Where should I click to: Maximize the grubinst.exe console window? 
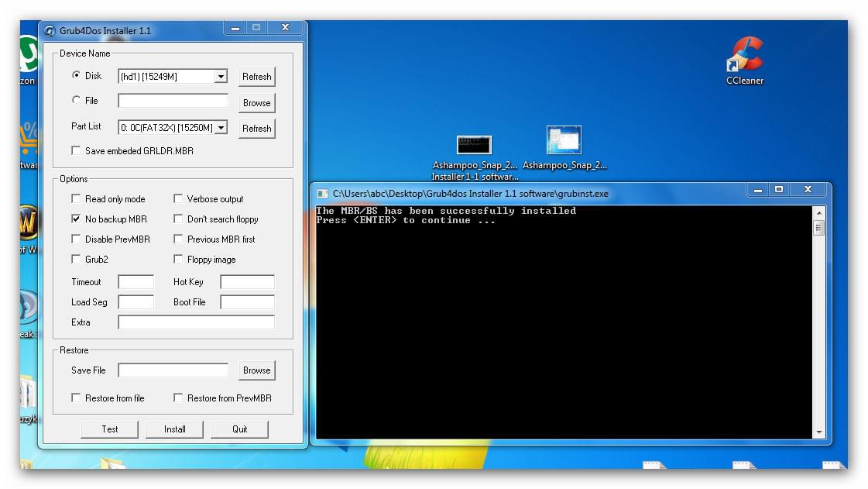tap(779, 189)
